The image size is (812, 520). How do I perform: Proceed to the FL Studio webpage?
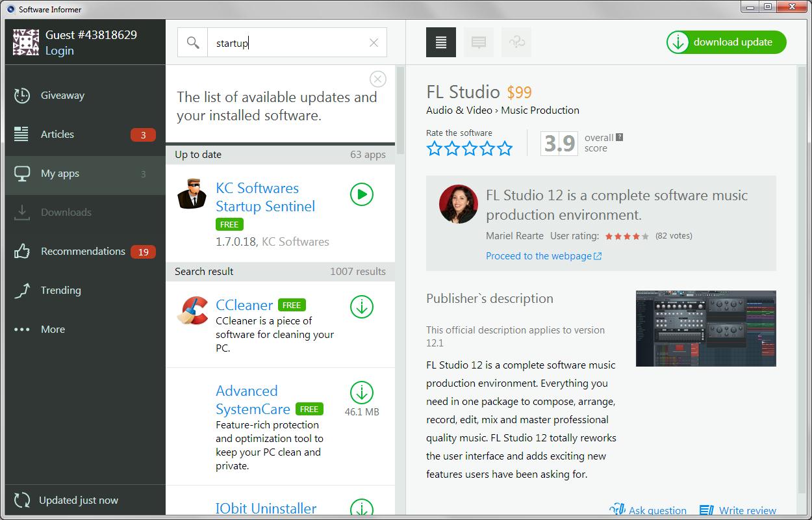(x=538, y=255)
